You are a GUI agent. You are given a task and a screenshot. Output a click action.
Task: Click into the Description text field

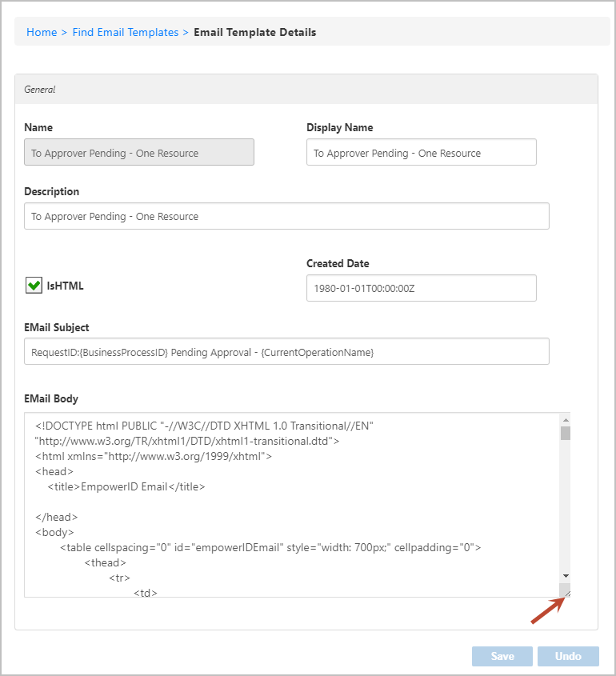[x=286, y=216]
